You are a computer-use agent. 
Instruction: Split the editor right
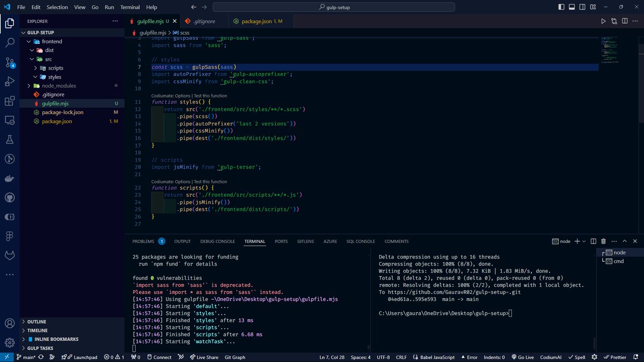pos(625,21)
